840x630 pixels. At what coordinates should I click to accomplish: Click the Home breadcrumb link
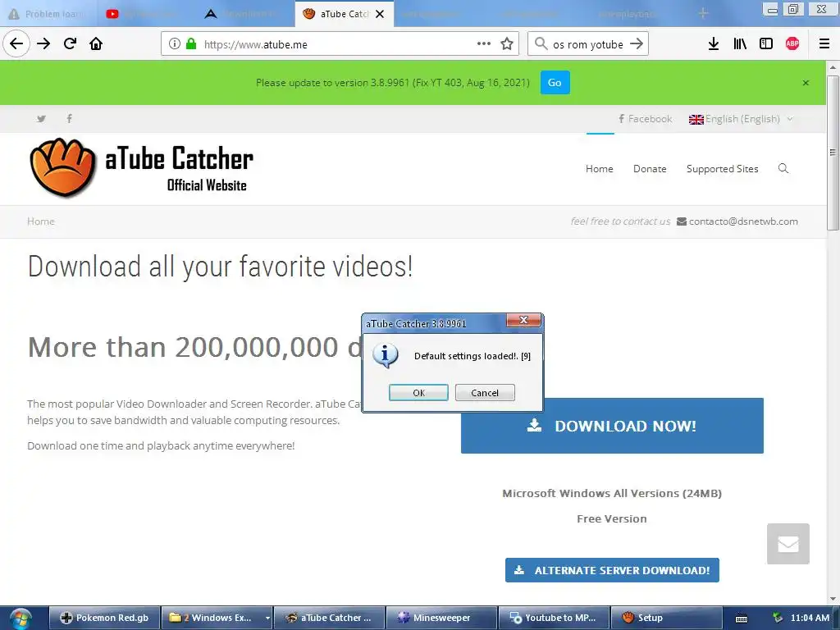click(x=41, y=221)
